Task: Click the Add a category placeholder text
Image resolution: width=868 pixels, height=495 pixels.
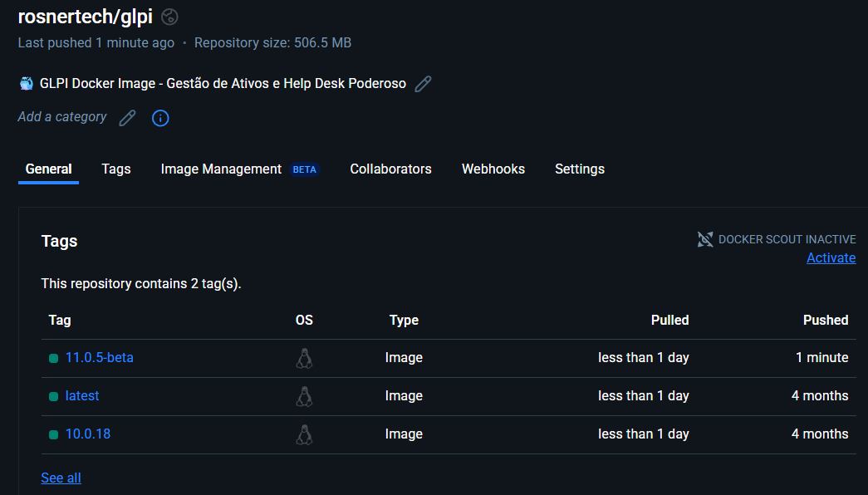Action: click(62, 117)
